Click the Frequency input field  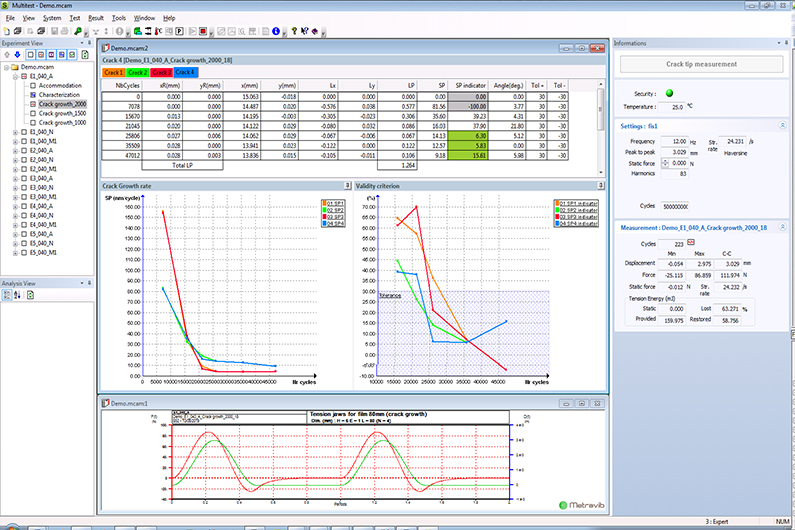tap(673, 142)
